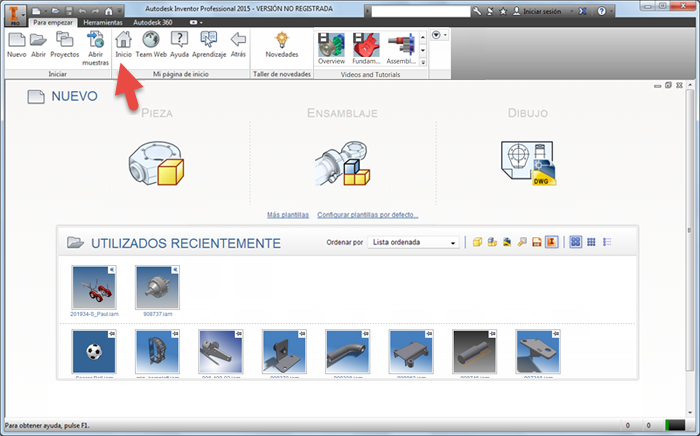Switch to the Para empezar tab
Image resolution: width=700 pixels, height=436 pixels.
pos(53,22)
